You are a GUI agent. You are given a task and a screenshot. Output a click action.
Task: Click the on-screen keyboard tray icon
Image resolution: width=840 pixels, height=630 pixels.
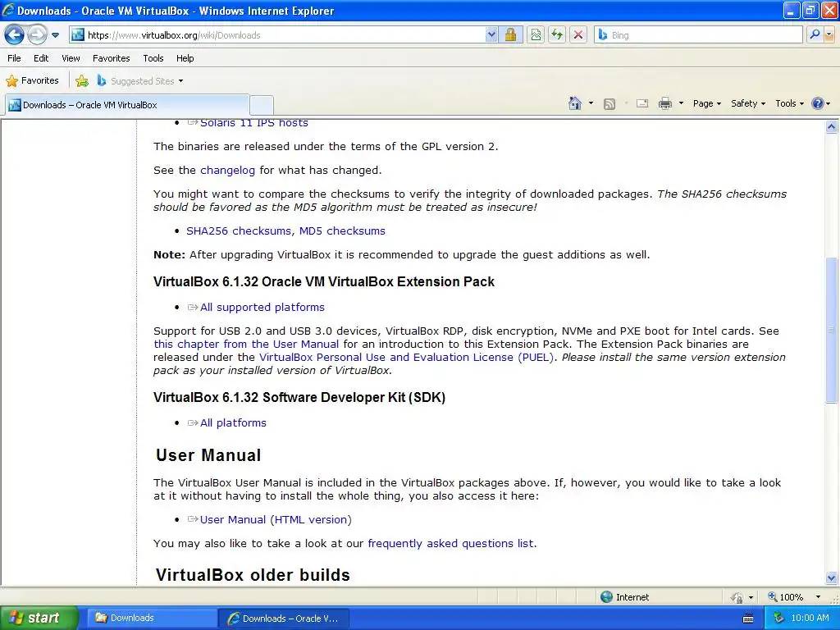(x=748, y=619)
